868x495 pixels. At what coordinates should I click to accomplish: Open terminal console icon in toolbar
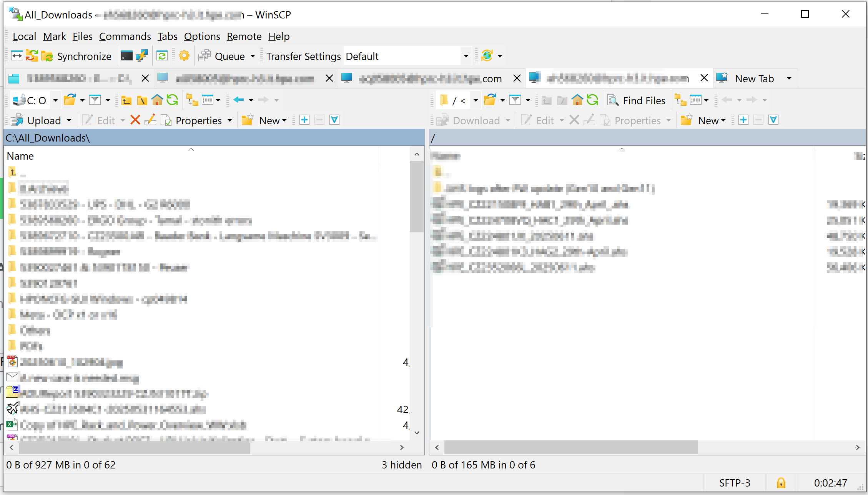(126, 56)
